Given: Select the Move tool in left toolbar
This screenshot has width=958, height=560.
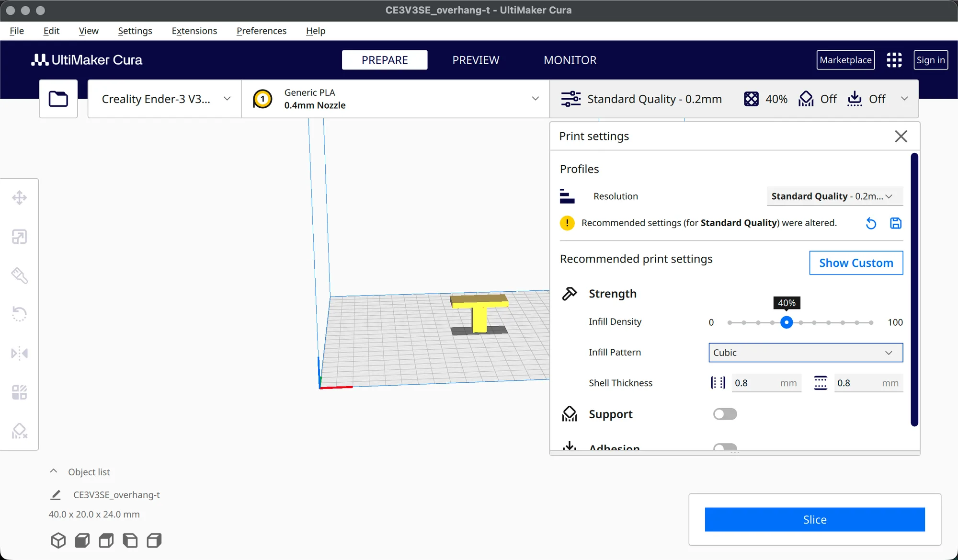Looking at the screenshot, I should (x=19, y=198).
